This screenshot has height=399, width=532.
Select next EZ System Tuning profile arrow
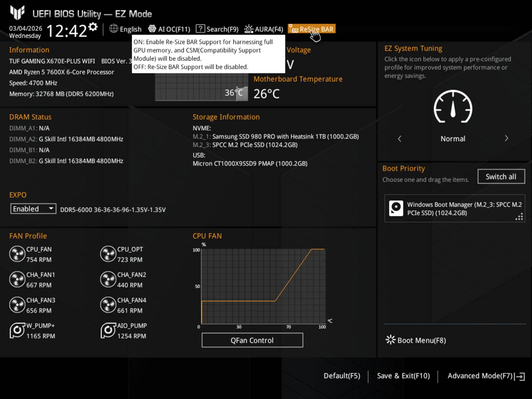coord(506,139)
